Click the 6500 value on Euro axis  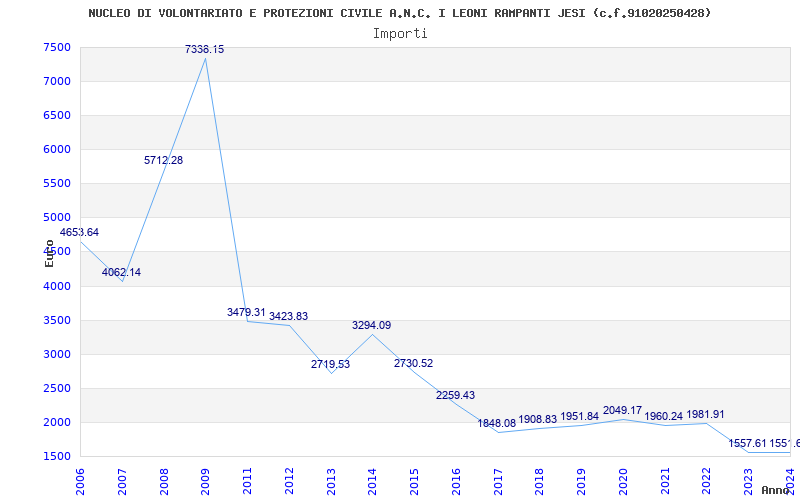(x=56, y=115)
